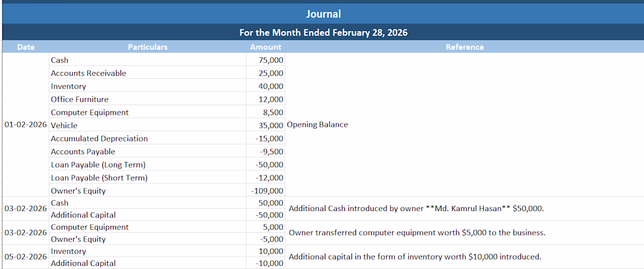Select the Inventory cell with 10,000 amount
644x269 pixels.
(x=148, y=251)
